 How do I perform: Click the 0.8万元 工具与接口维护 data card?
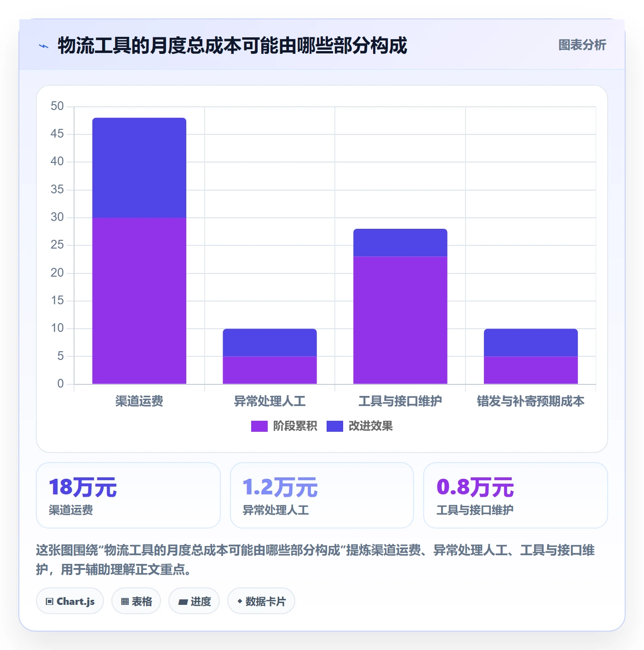point(516,495)
